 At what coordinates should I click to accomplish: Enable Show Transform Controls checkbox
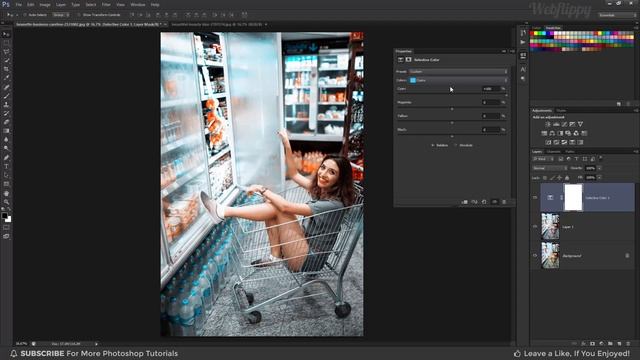tap(79, 15)
